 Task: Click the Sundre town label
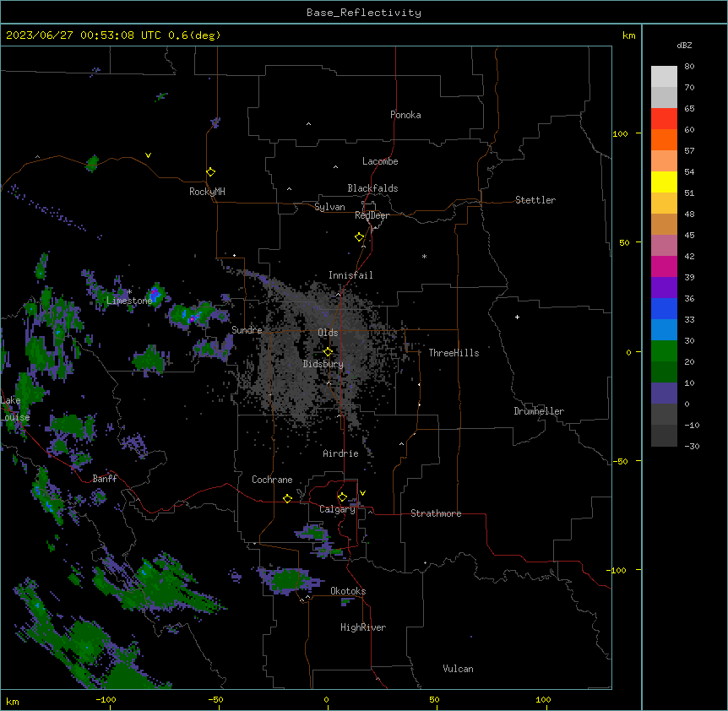tap(247, 330)
